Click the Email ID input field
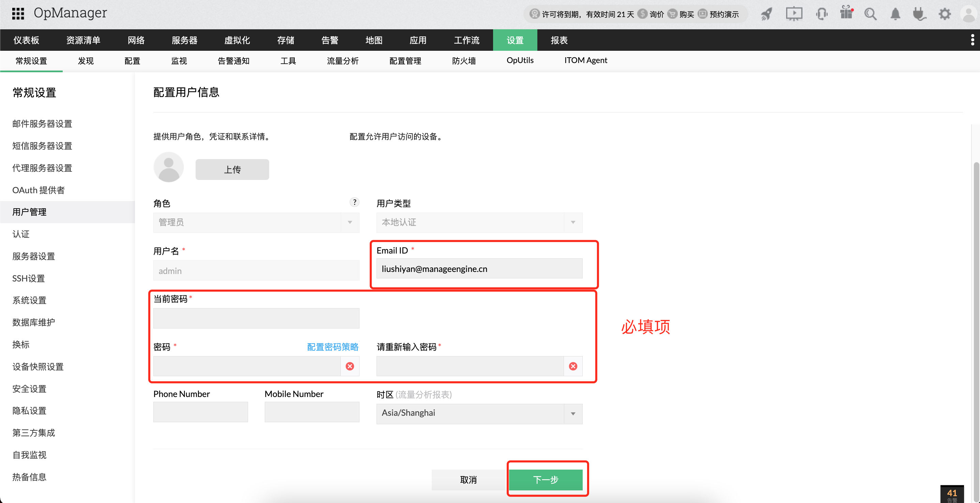This screenshot has height=503, width=980. pyautogui.click(x=479, y=269)
